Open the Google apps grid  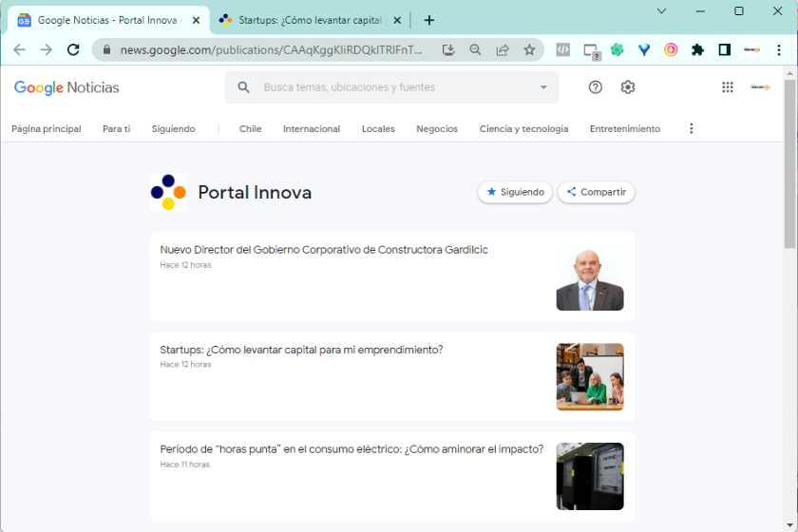tap(728, 87)
